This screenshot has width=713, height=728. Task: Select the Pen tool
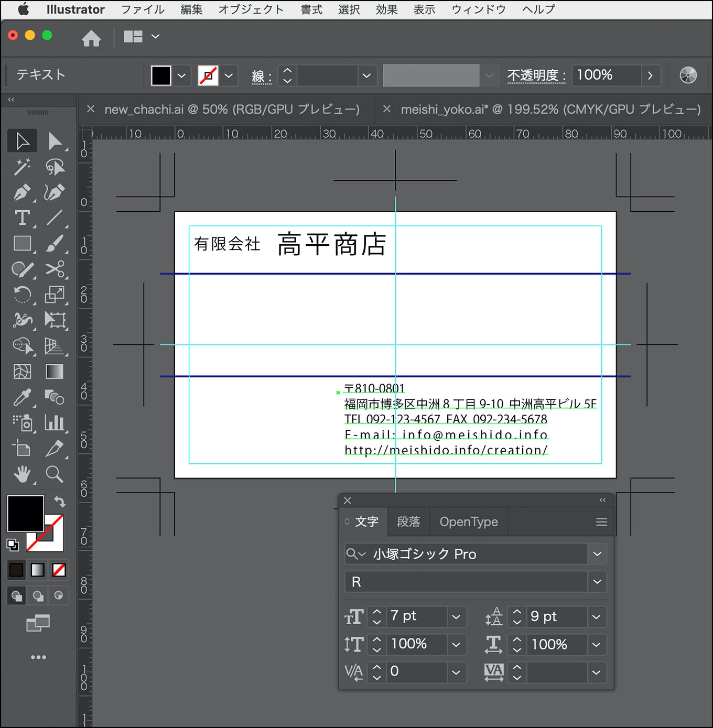(22, 192)
